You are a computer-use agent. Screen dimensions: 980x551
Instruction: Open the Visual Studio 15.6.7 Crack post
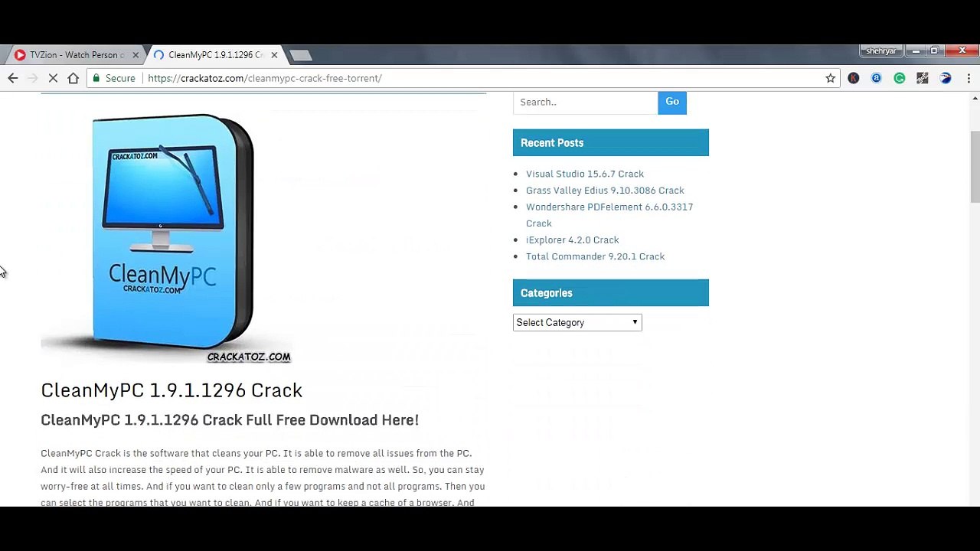pyautogui.click(x=585, y=174)
